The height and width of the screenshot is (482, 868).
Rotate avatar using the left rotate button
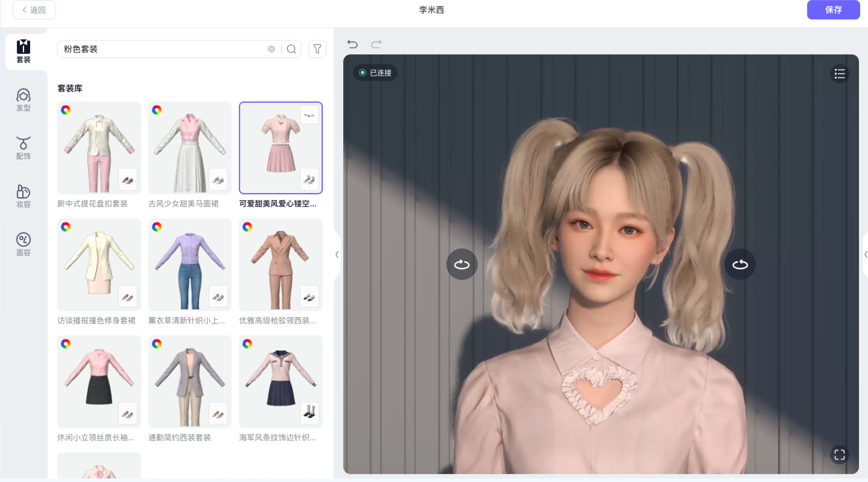(462, 264)
